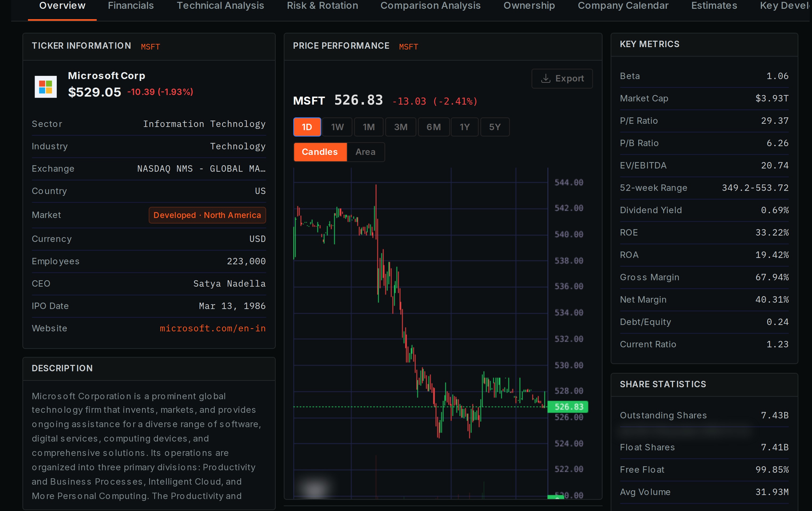Open the microsoft.com/en-in website link
The image size is (812, 511).
[212, 328]
